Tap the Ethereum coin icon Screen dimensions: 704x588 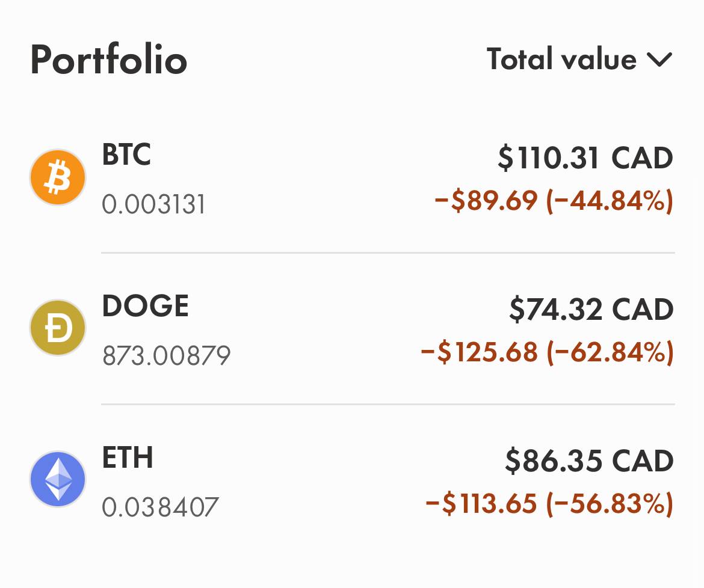pos(58,479)
